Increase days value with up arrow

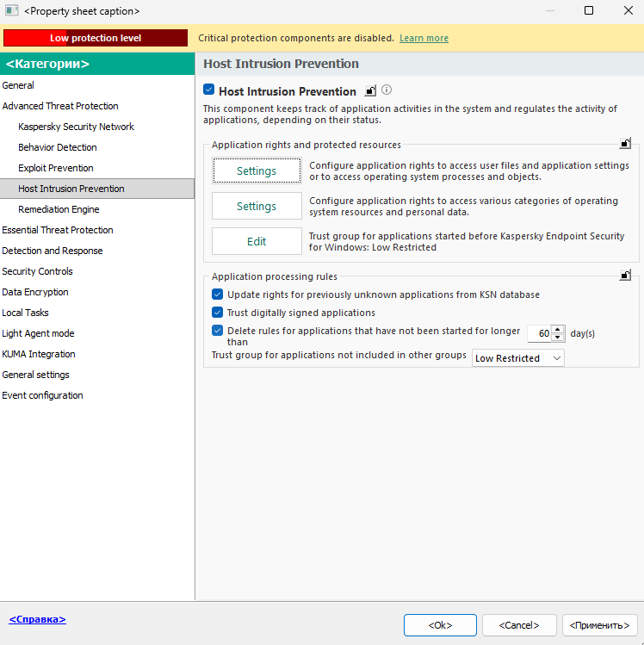pyautogui.click(x=558, y=329)
